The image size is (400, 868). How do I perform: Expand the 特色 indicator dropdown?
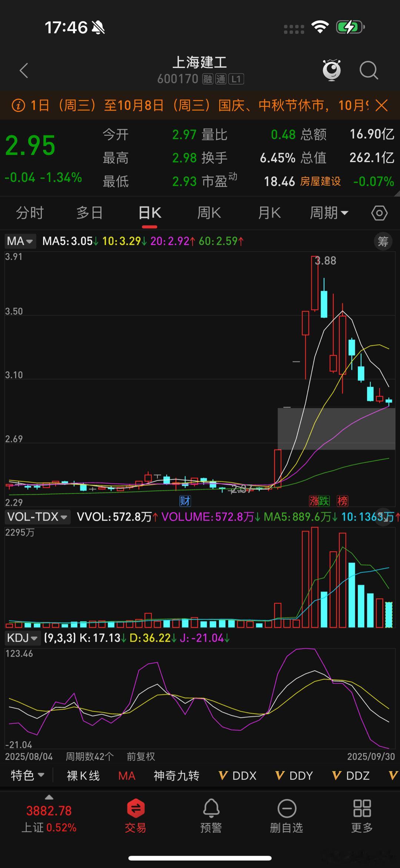coord(28,776)
